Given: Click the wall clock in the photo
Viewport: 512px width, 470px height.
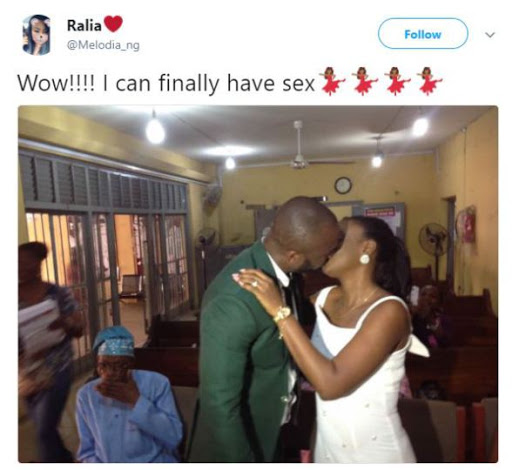Looking at the screenshot, I should coord(343,185).
